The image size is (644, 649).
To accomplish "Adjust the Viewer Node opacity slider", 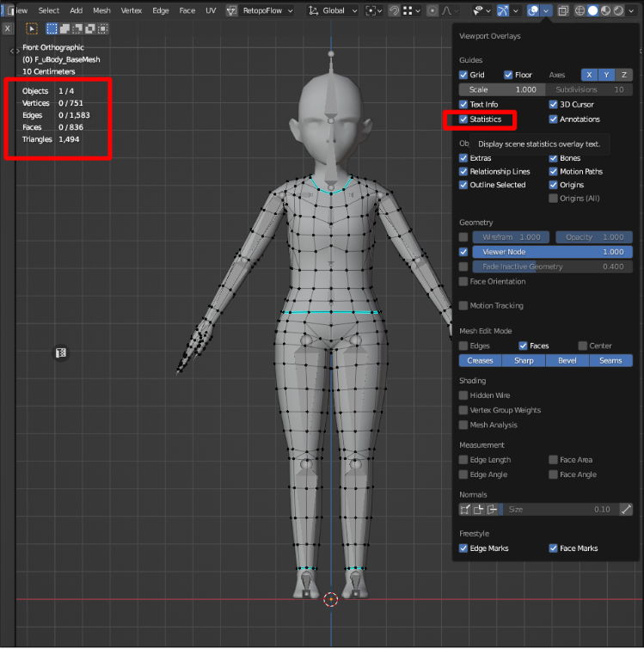I will point(551,252).
